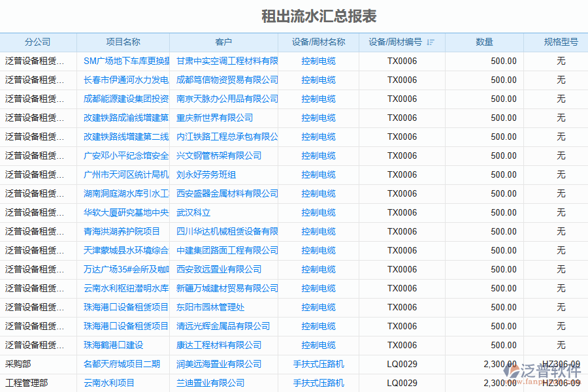Viewport: 588px width, 392px height.
Task: Open customer 刘永好劳务班组
Action: 206,175
